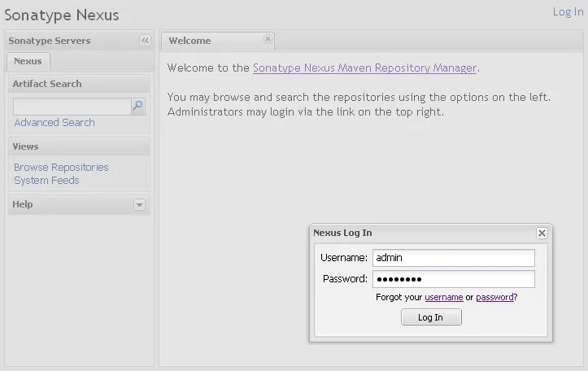Close the Nexus Log In dialog
This screenshot has width=588, height=371.
pyautogui.click(x=542, y=233)
